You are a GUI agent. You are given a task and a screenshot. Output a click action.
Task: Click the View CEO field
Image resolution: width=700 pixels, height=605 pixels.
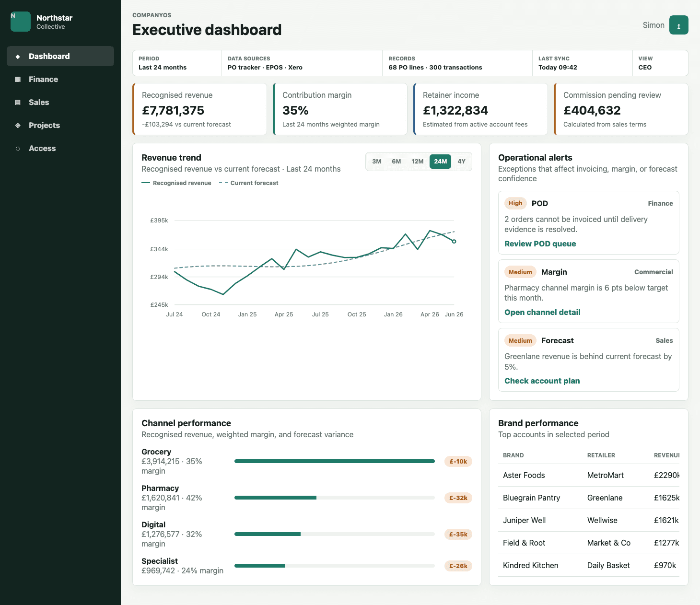pyautogui.click(x=660, y=63)
